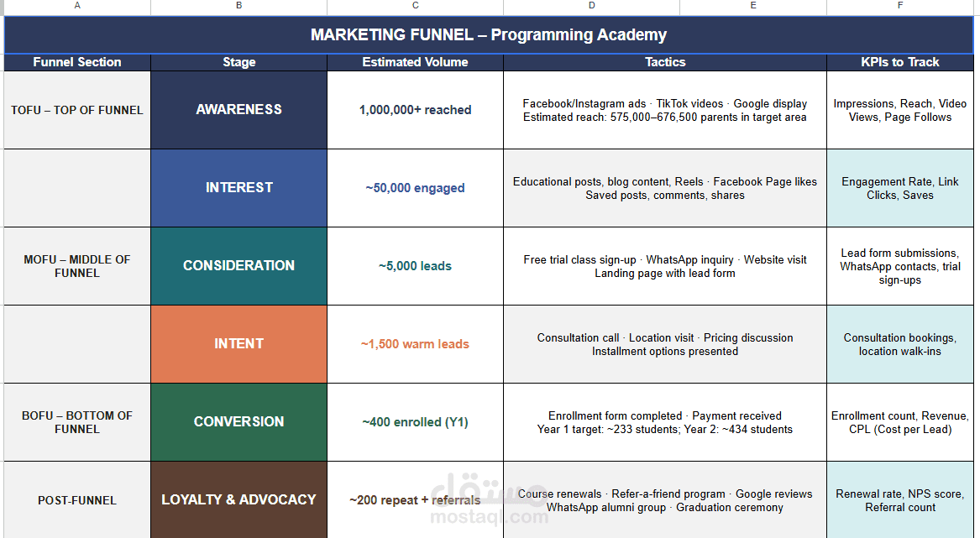Click the 'Tactics' header cell

click(x=665, y=62)
